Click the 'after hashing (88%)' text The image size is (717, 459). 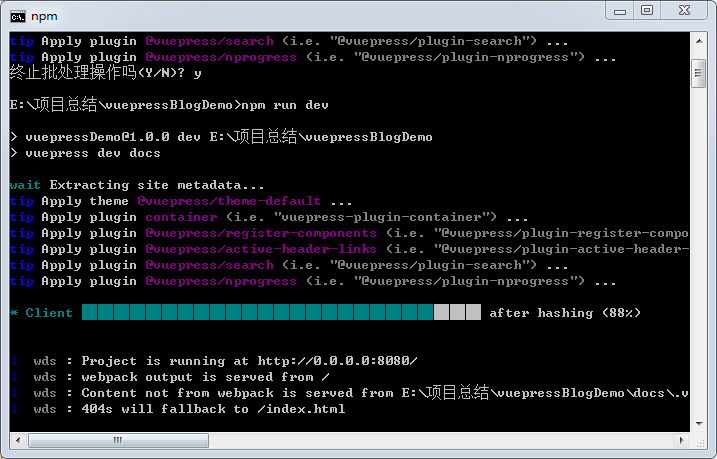[x=565, y=313]
